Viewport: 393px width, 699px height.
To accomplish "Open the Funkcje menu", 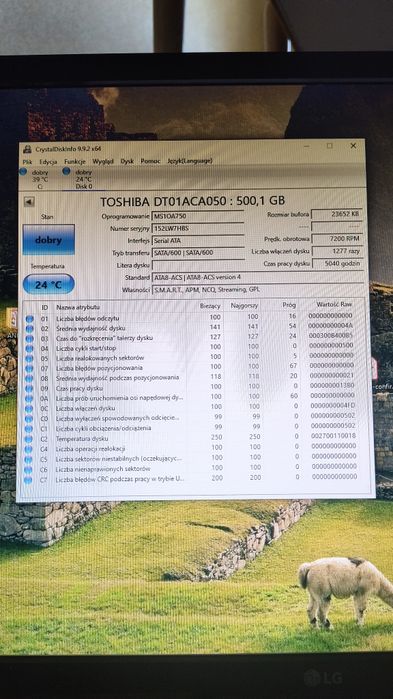I will coord(74,161).
